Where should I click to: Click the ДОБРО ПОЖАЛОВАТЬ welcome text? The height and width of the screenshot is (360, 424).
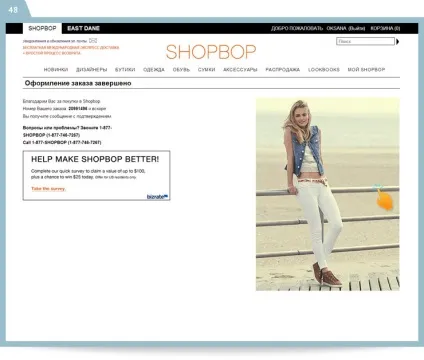click(297, 28)
